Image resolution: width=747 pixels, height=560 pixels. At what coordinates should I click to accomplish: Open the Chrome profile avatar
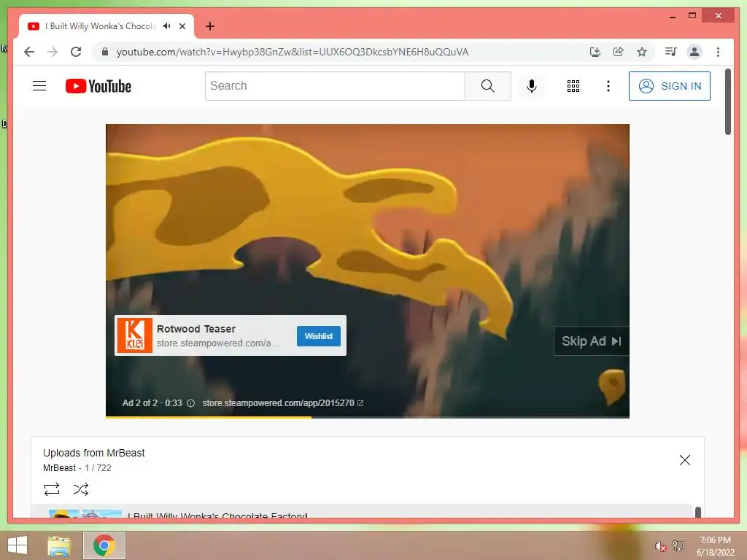click(694, 52)
